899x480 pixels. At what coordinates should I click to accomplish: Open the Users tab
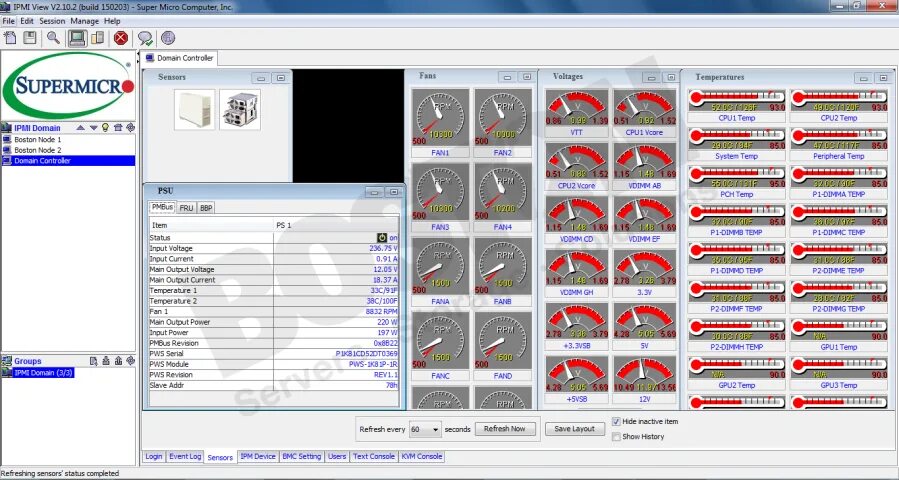pyautogui.click(x=337, y=456)
